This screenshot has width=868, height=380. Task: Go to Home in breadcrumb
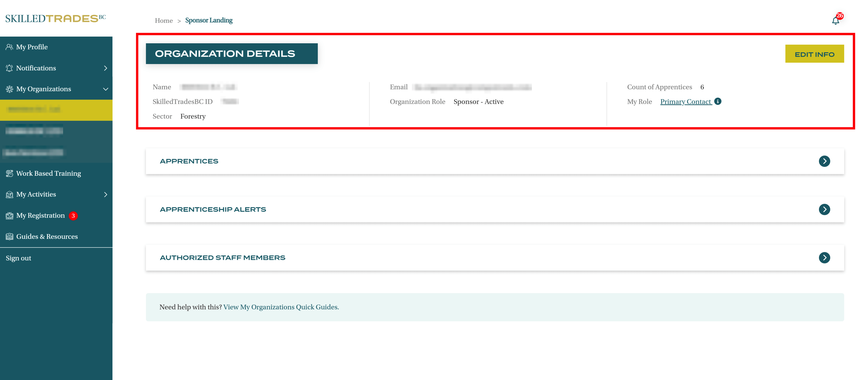coord(163,20)
